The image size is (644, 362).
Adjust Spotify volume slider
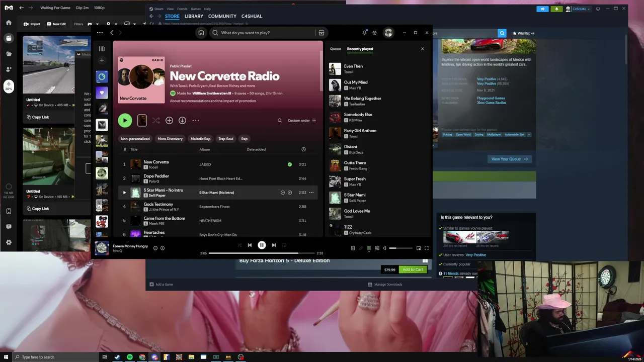(400, 248)
